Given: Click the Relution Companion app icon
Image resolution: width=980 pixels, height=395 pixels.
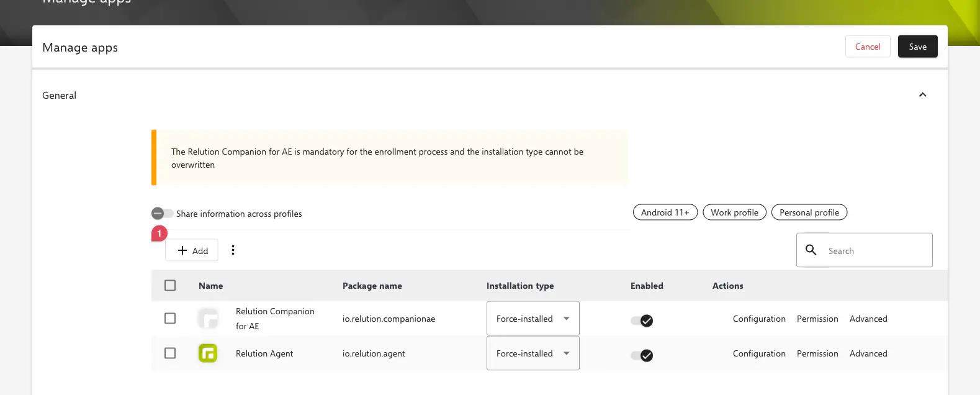Looking at the screenshot, I should 208,319.
